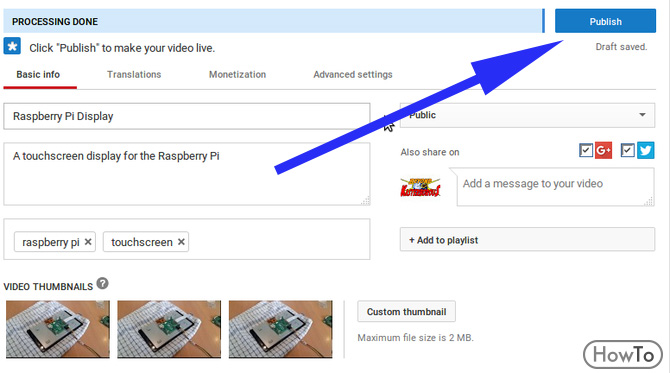Viewport: 670px width, 373px height.
Task: Click the Processing Done progress bar
Action: click(274, 21)
